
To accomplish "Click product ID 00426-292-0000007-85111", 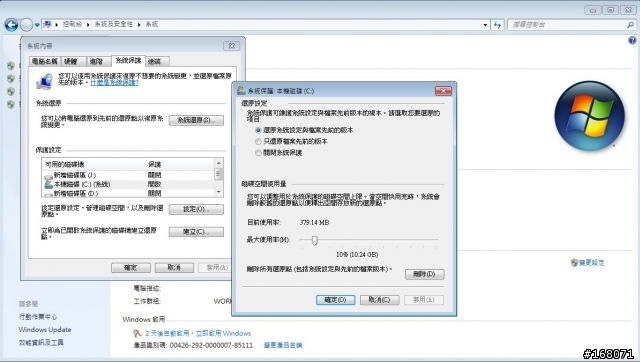I will click(211, 345).
